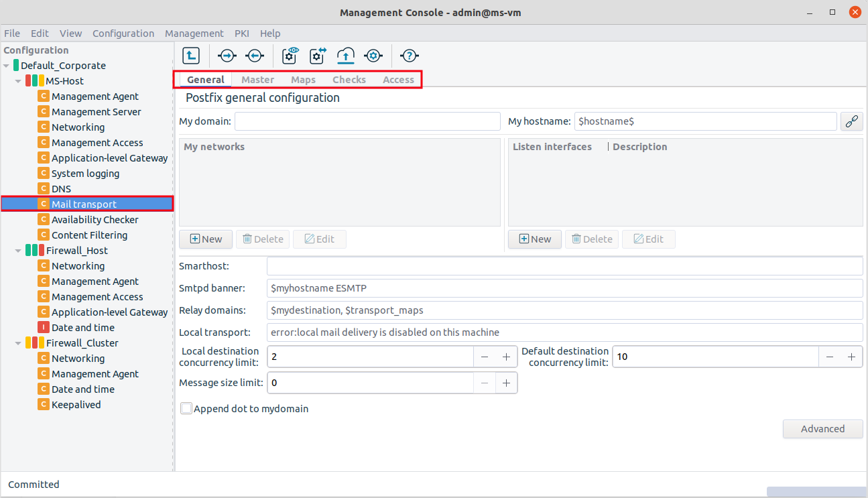Collapse the Firewall_Host tree node
Screen dimensions: 868x498
pos(19,251)
